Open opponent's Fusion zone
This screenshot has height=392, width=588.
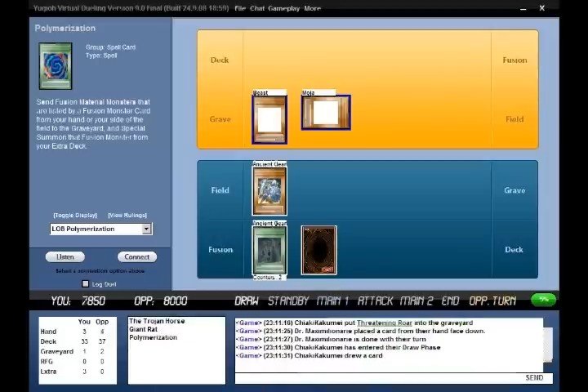coord(514,60)
